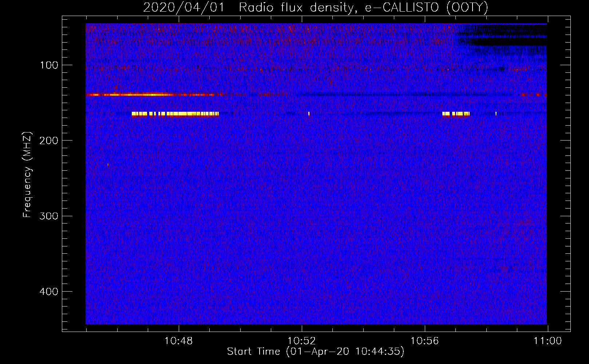Click the '300' frequency tick label
This screenshot has width=589, height=364.
click(49, 216)
